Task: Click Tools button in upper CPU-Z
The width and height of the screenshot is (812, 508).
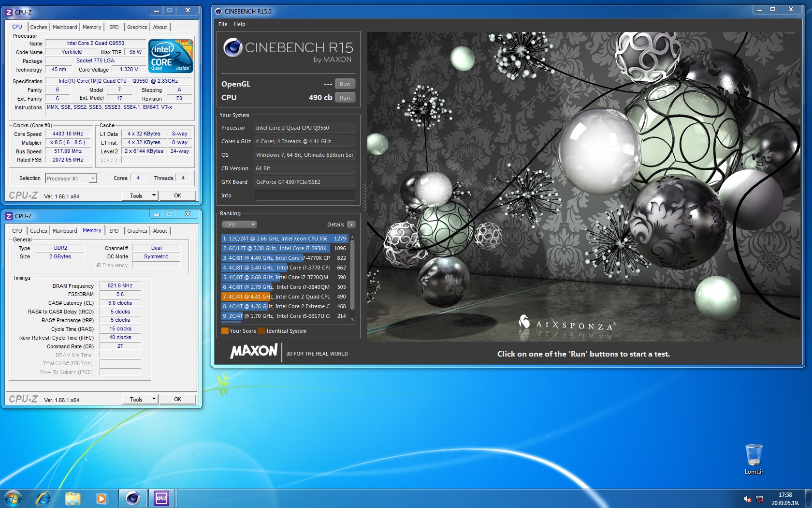Action: [x=136, y=195]
